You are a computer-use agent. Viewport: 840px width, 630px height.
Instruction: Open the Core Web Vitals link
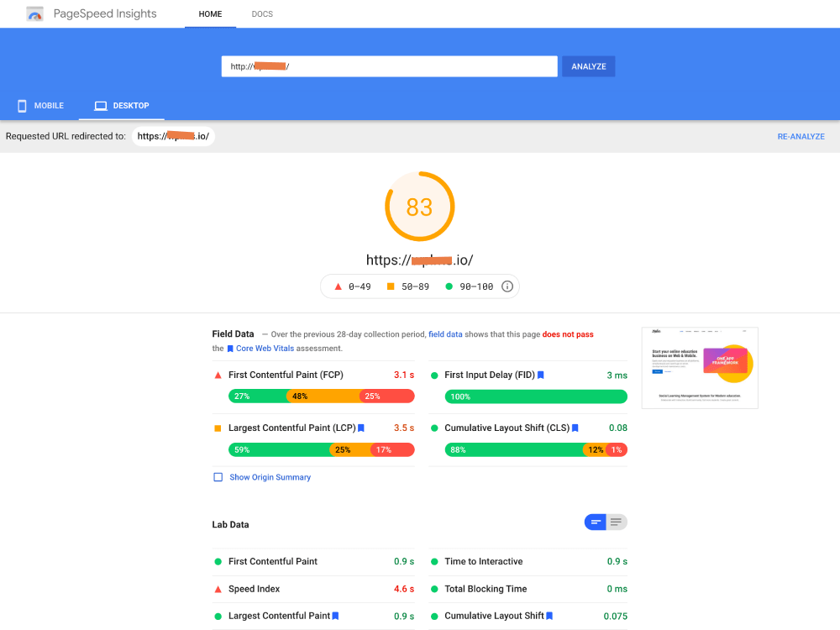click(x=265, y=349)
